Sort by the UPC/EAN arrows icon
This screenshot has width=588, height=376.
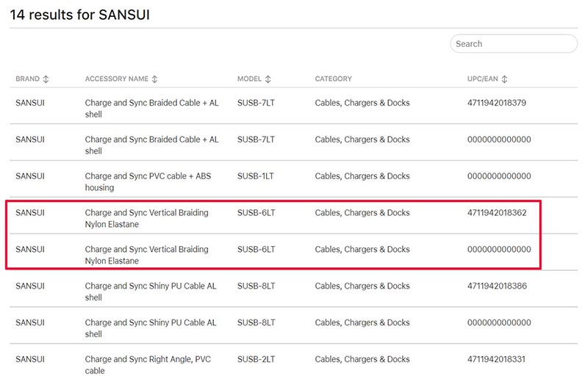pos(504,79)
